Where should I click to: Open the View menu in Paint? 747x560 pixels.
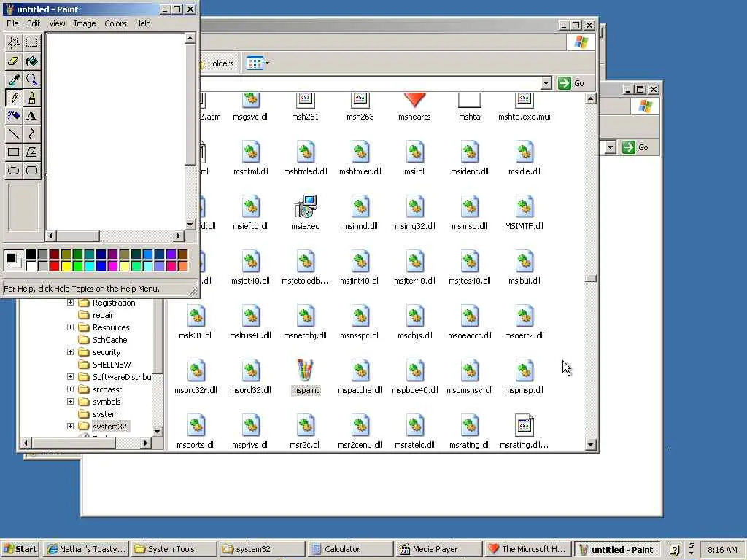(x=57, y=23)
